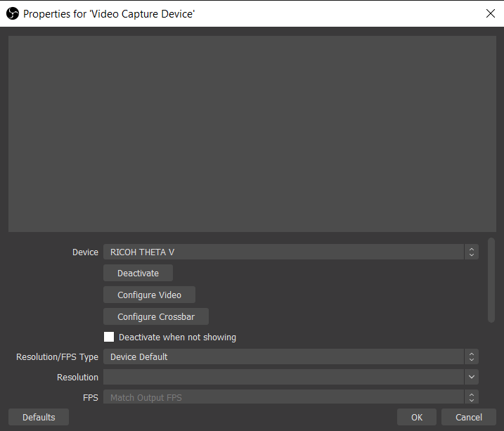504x431 pixels.
Task: Click the Resolution/FPS Type spinner arrows
Action: pos(471,356)
